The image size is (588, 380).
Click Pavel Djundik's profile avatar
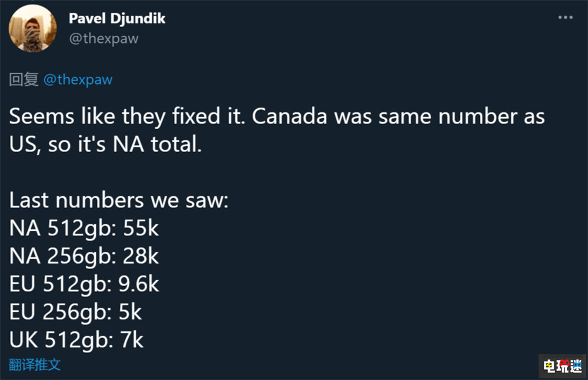pyautogui.click(x=34, y=28)
